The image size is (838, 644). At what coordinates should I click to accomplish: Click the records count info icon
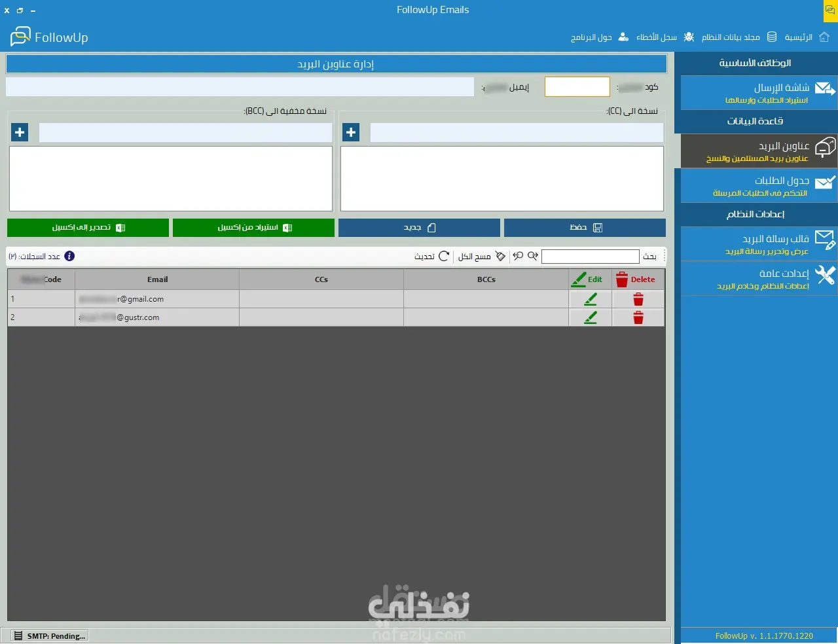(69, 256)
